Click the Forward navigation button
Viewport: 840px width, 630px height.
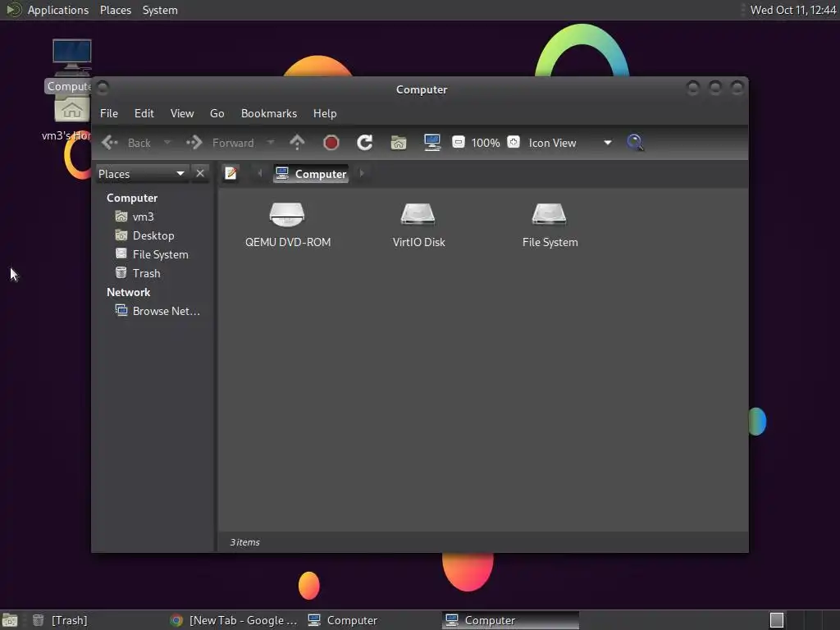pyautogui.click(x=220, y=143)
